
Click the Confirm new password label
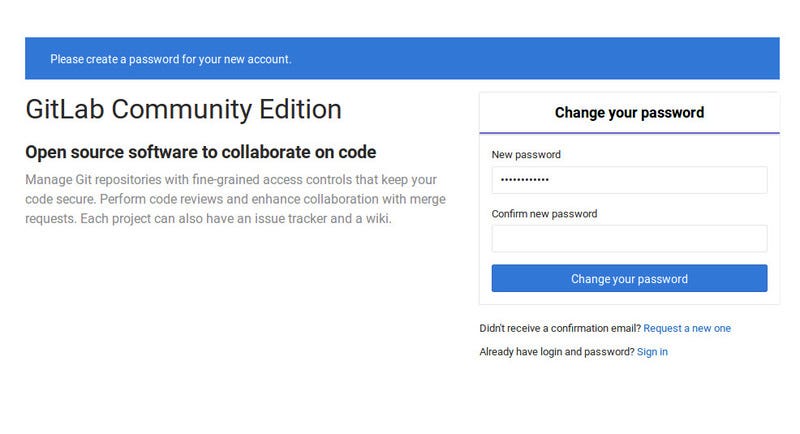(544, 214)
